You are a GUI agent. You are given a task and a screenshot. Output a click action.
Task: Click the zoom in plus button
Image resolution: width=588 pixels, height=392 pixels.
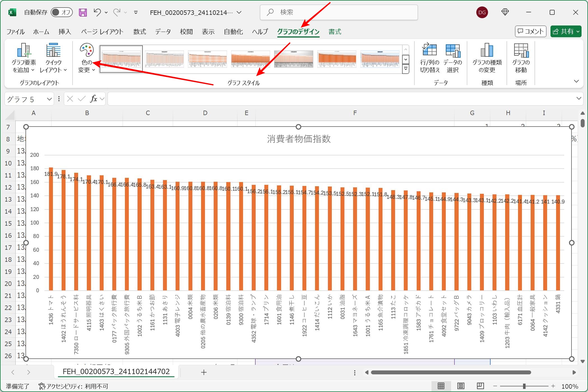tap(553, 386)
